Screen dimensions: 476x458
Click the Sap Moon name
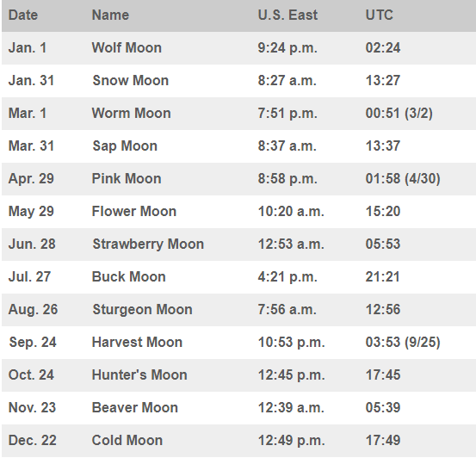[x=125, y=146]
